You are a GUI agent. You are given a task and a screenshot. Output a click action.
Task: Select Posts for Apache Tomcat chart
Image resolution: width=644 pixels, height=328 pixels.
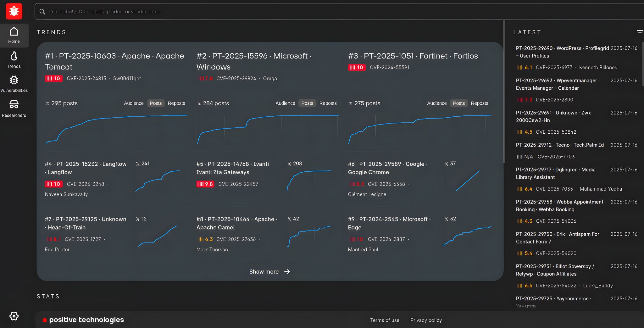(156, 103)
